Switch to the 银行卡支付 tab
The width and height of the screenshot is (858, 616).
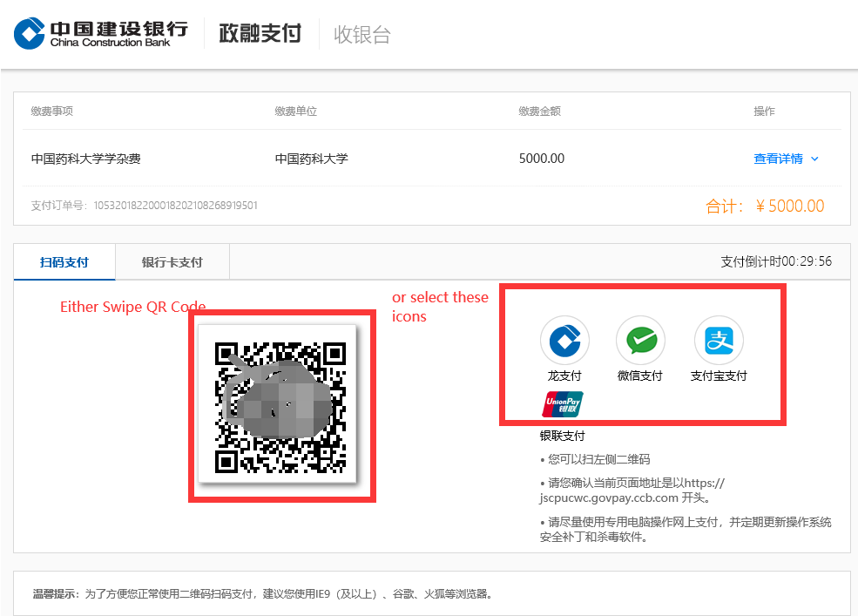coord(172,262)
